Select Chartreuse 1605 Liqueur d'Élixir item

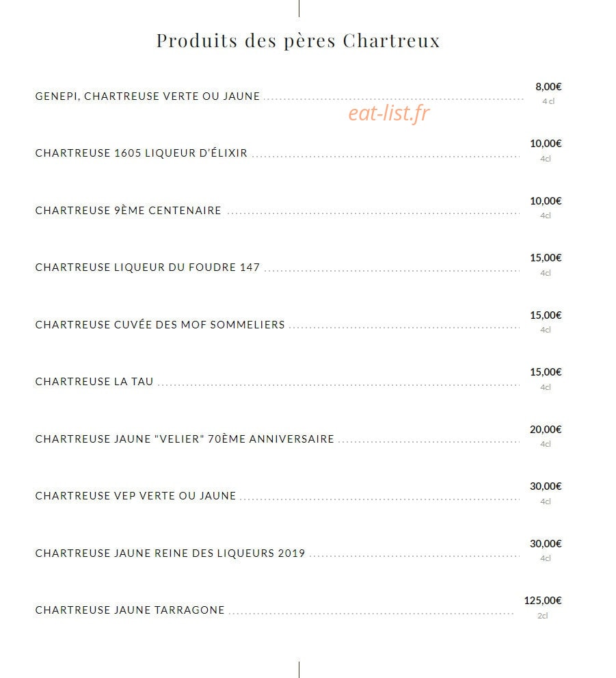(142, 153)
